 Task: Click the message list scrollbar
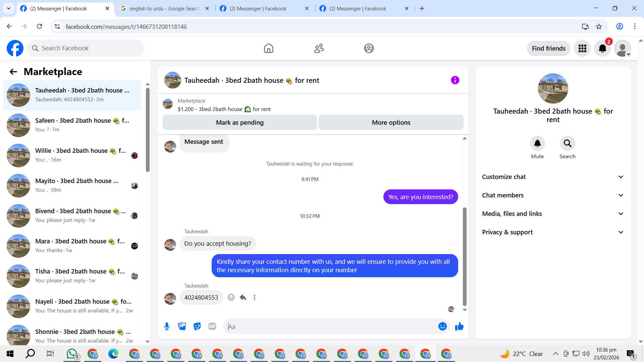click(x=465, y=256)
